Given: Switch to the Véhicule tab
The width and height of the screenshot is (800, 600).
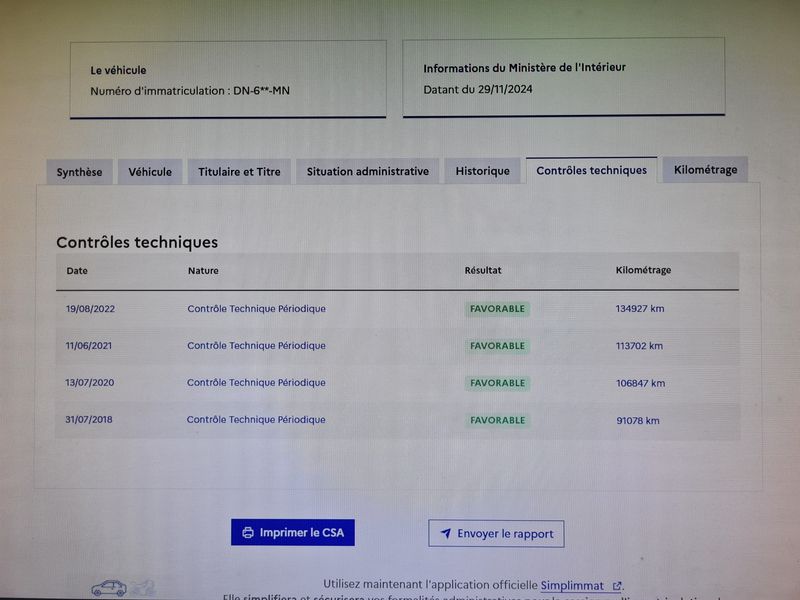Looking at the screenshot, I should tap(150, 172).
